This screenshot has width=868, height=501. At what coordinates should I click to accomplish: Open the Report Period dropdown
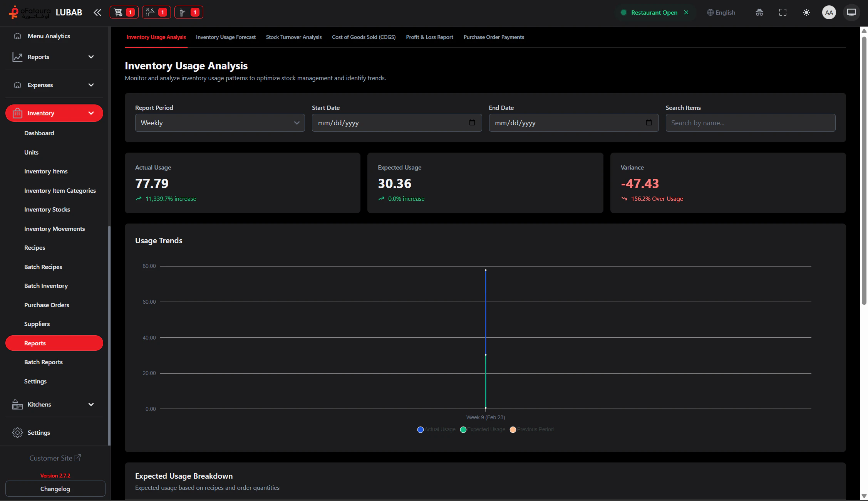[220, 123]
